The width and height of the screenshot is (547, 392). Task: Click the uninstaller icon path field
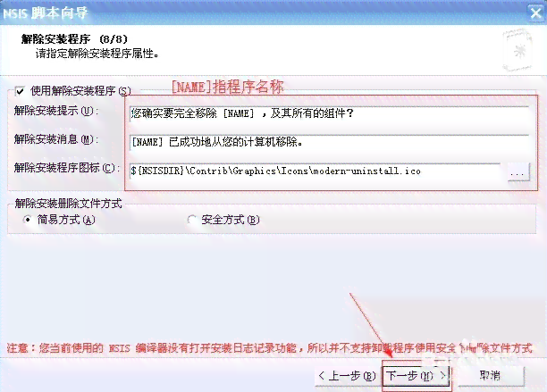315,171
